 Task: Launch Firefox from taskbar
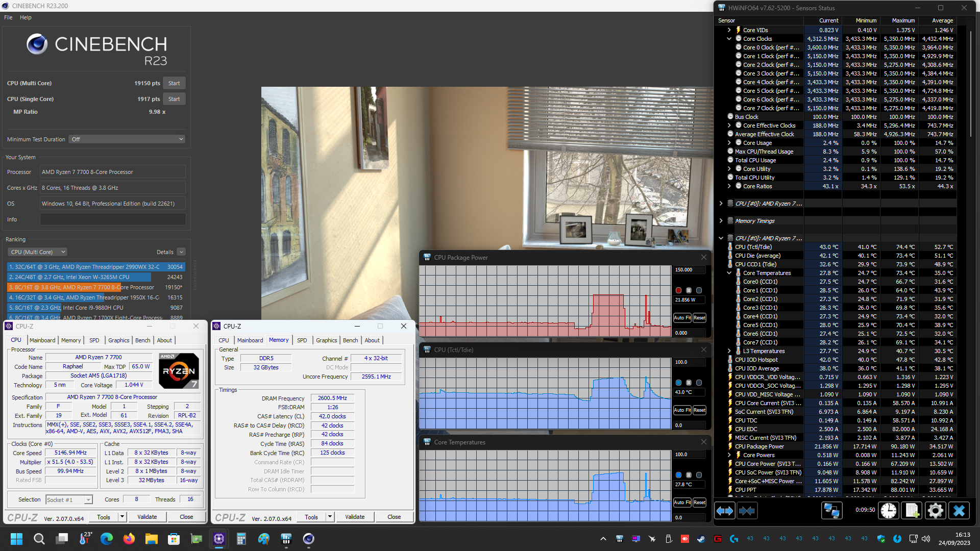coord(129,539)
